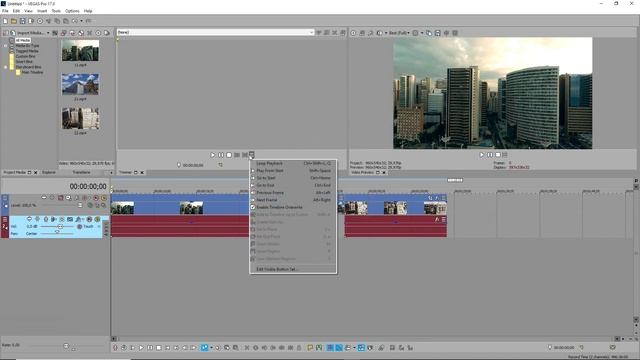Viewport: 640px width, 360px height.
Task: Switch to the Transitions tab
Action: pos(81,173)
